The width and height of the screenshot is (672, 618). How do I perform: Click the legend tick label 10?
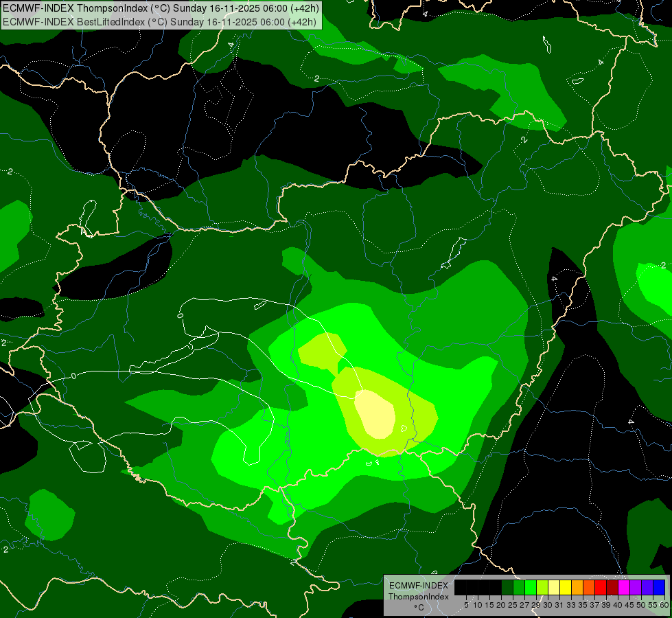[478, 605]
